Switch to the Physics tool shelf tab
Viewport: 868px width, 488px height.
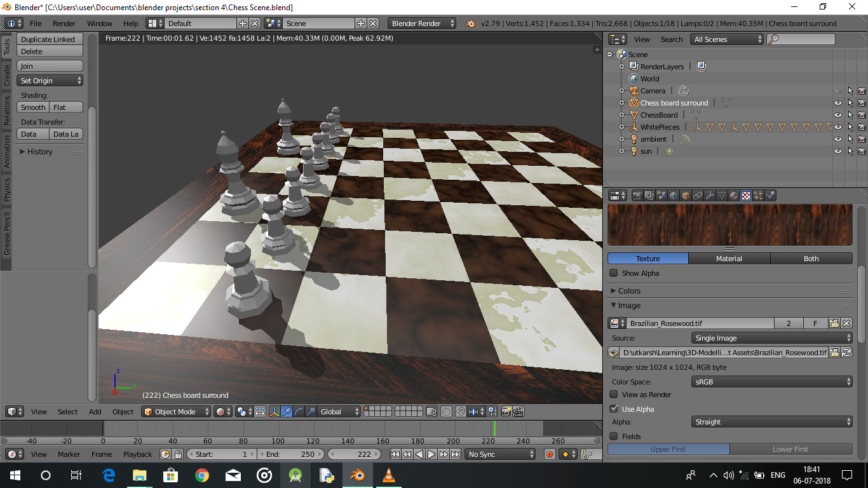pyautogui.click(x=7, y=189)
